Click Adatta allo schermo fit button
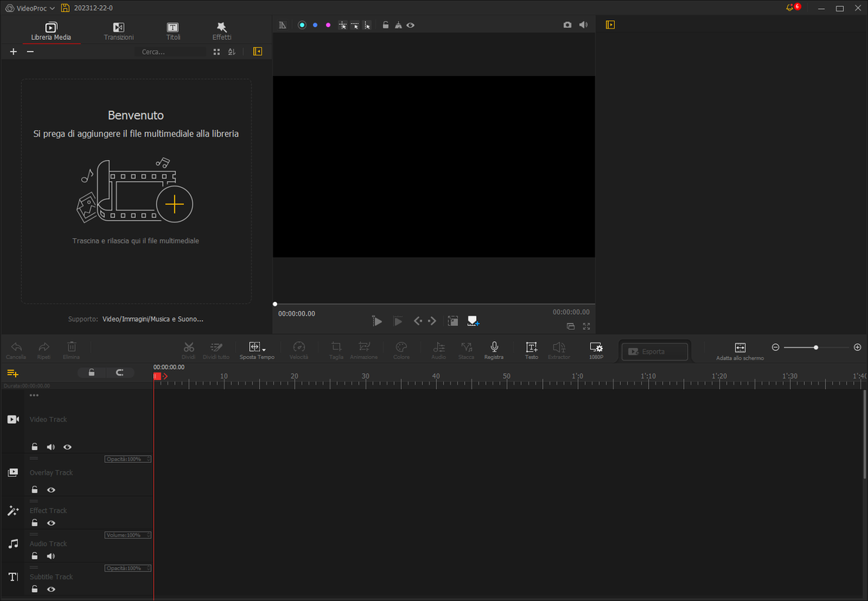 point(740,351)
